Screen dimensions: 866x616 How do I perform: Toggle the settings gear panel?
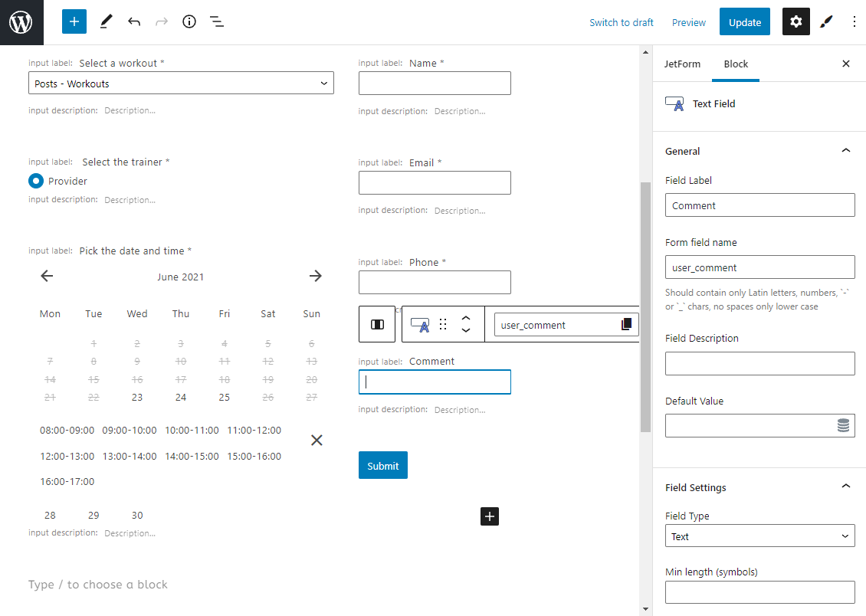[x=795, y=21]
